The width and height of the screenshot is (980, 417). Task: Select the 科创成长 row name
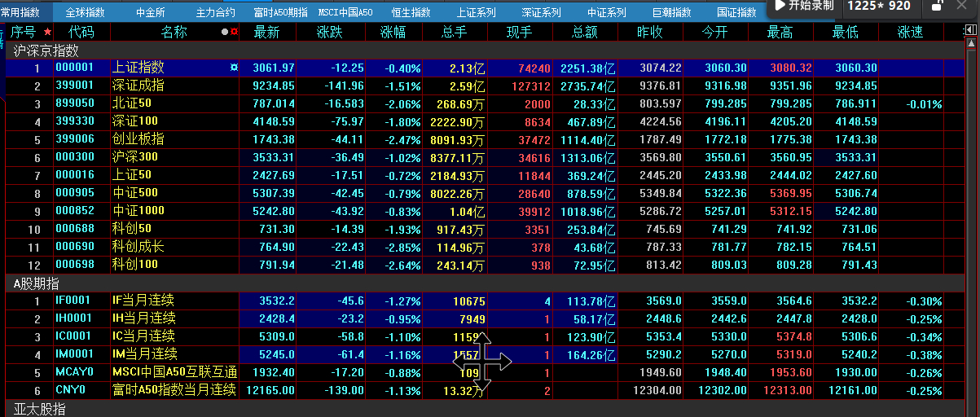[138, 247]
